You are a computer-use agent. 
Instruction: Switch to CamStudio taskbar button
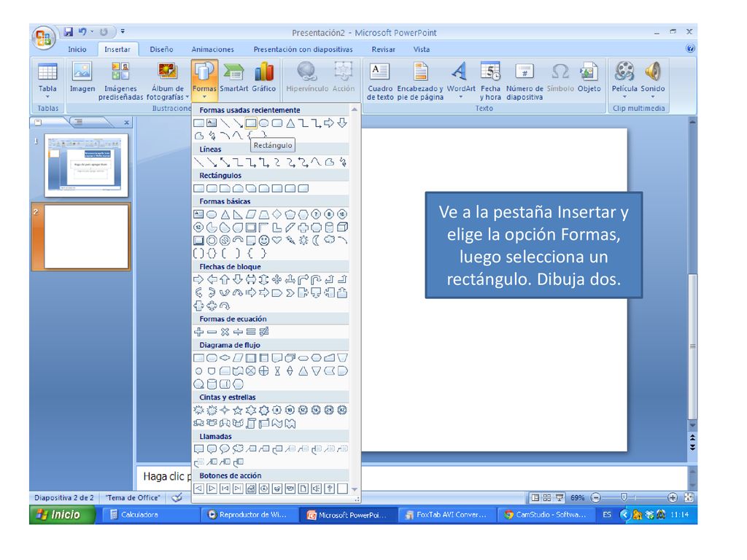pos(545,515)
